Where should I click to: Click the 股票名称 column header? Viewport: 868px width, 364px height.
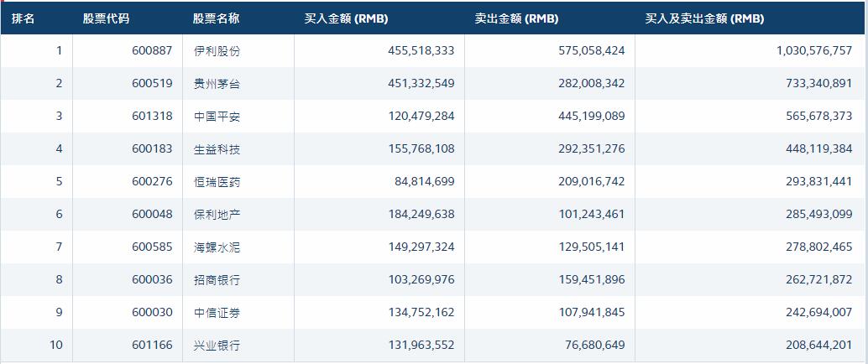[216, 18]
